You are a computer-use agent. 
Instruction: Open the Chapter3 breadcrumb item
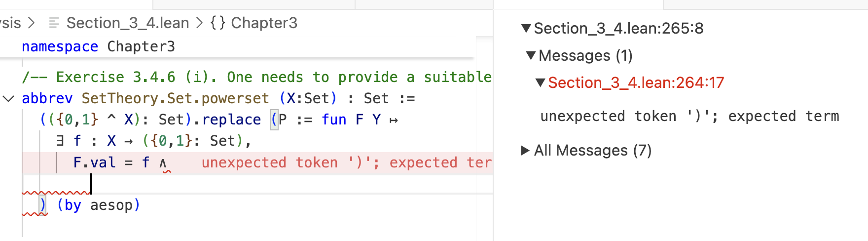[x=264, y=23]
